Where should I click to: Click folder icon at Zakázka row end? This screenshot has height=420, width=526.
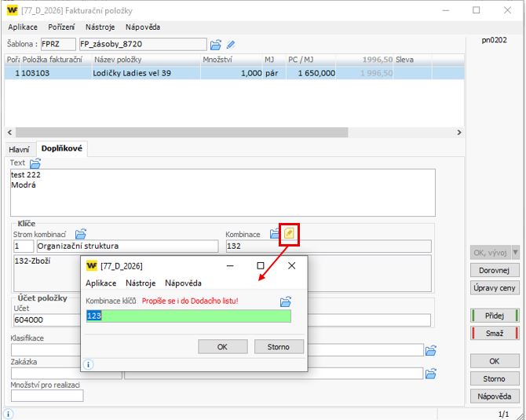(430, 374)
